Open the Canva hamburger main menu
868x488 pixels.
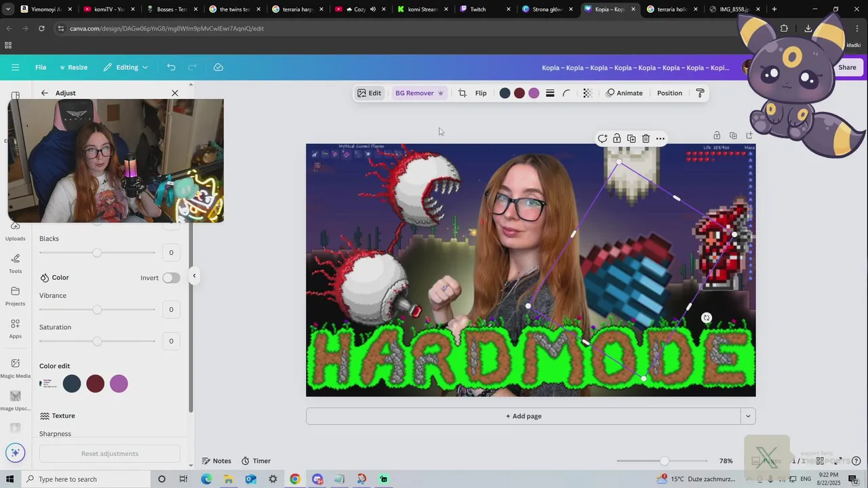[x=15, y=67]
